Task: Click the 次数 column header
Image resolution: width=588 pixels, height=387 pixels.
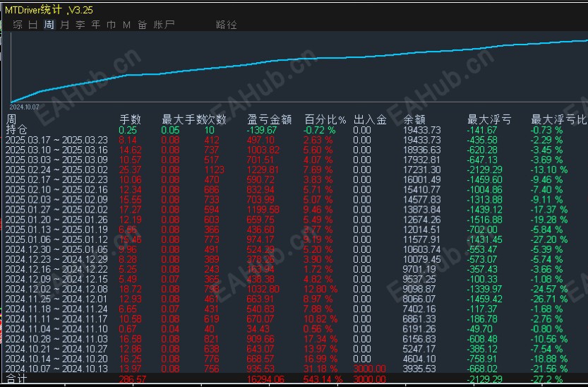Action: pyautogui.click(x=215, y=119)
